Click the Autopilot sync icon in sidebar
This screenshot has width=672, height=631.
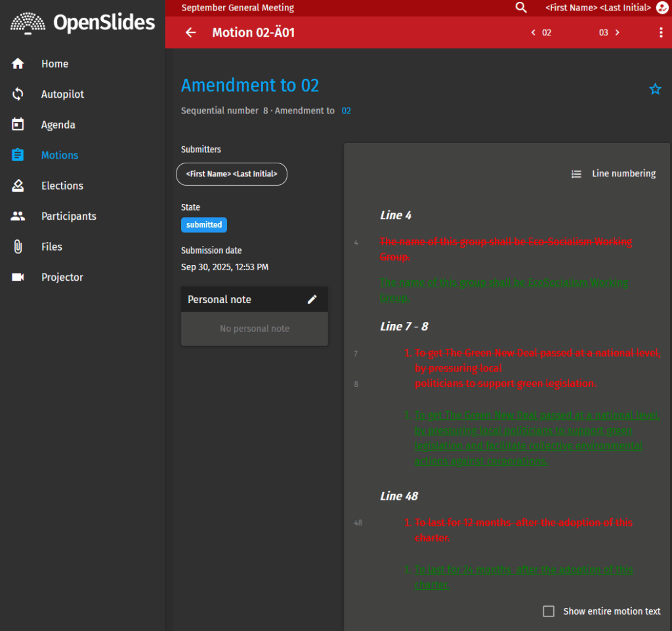(x=18, y=94)
